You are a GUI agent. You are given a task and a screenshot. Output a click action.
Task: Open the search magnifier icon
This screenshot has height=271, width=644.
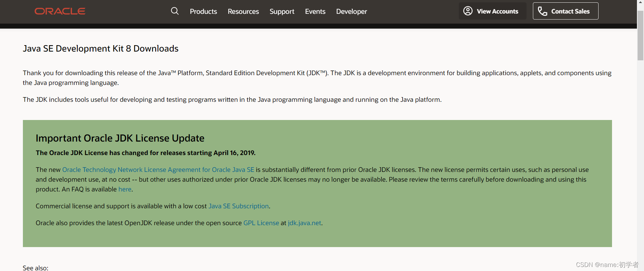[x=175, y=11]
